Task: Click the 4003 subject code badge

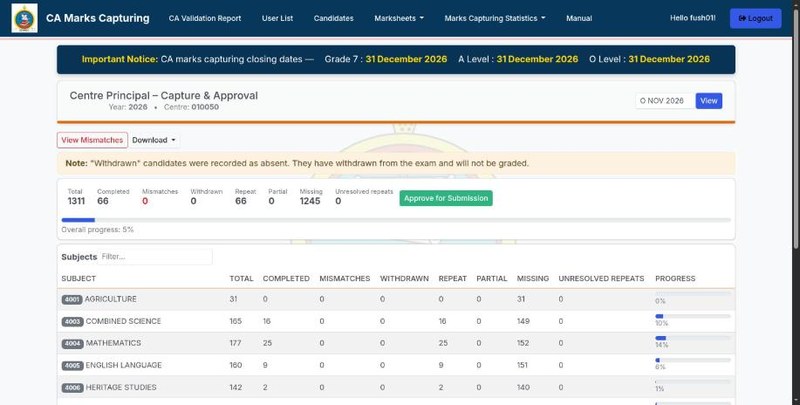Action: pyautogui.click(x=72, y=321)
